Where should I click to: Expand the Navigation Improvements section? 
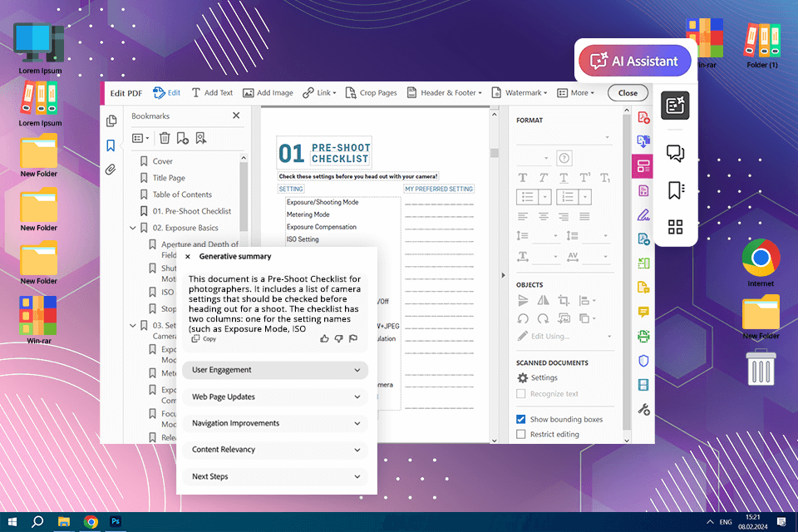[275, 423]
